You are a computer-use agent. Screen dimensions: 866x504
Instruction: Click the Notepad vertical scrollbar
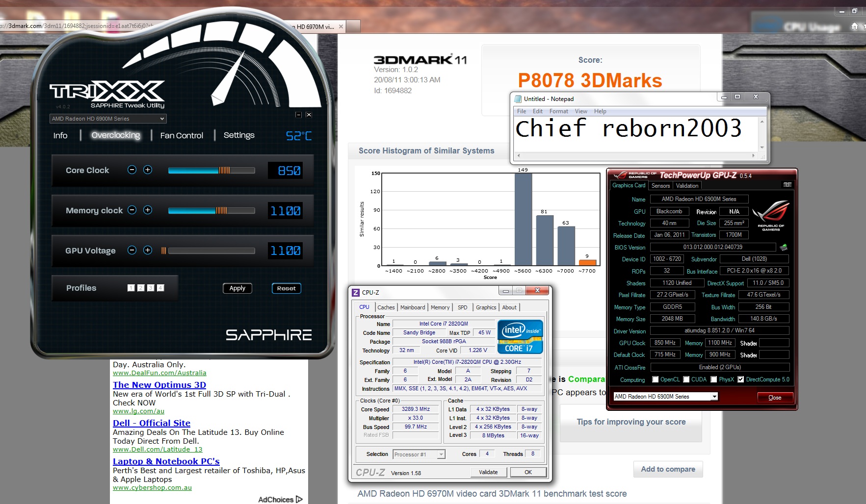pos(762,134)
